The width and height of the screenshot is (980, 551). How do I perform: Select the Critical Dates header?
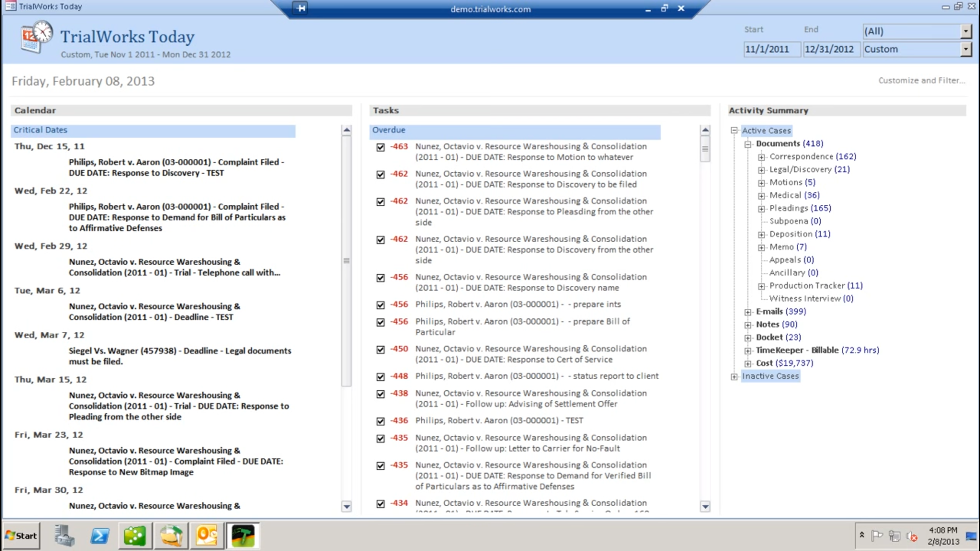click(153, 130)
